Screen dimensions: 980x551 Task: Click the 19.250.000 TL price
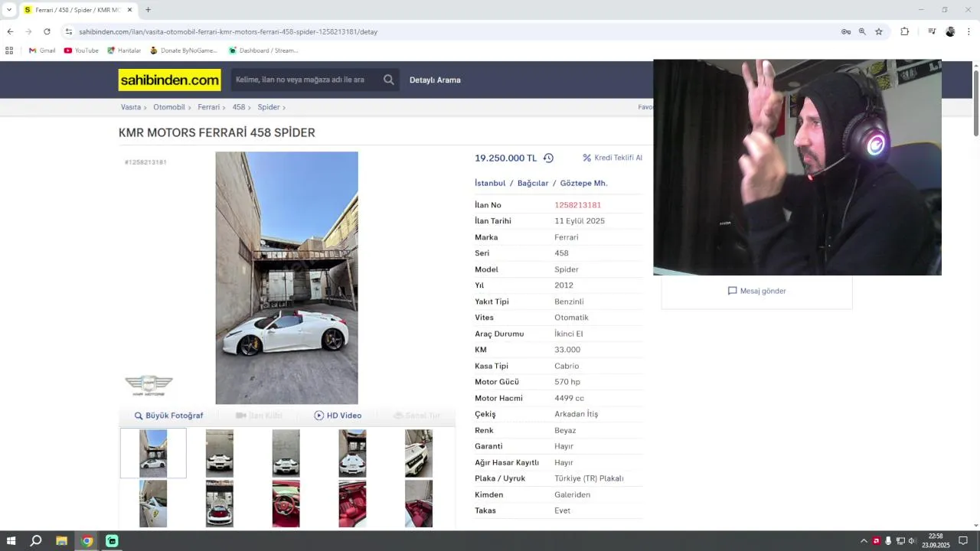[x=505, y=158]
